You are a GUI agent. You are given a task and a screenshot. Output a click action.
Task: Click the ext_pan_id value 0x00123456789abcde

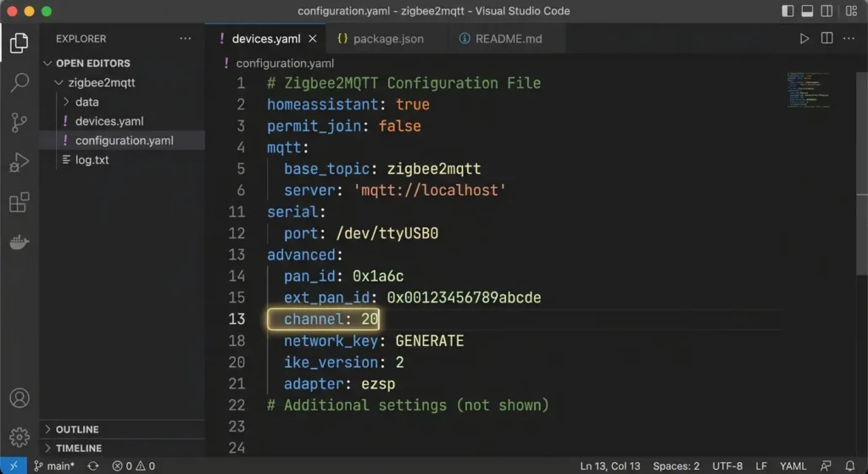(x=464, y=298)
